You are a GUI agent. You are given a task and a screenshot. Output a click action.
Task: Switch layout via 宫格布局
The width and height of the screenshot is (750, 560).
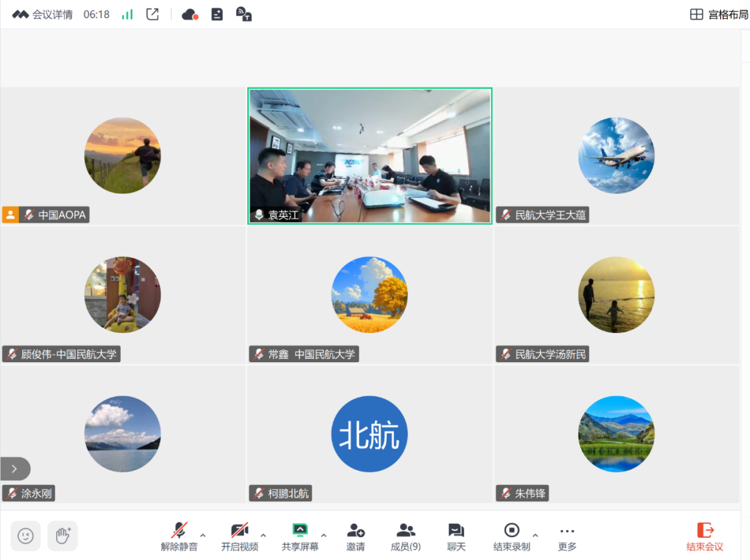pos(718,15)
